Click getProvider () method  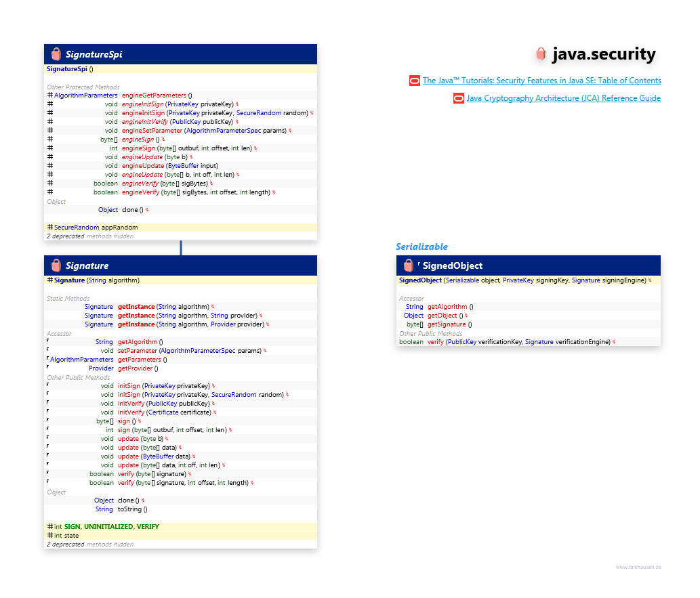[x=138, y=368]
